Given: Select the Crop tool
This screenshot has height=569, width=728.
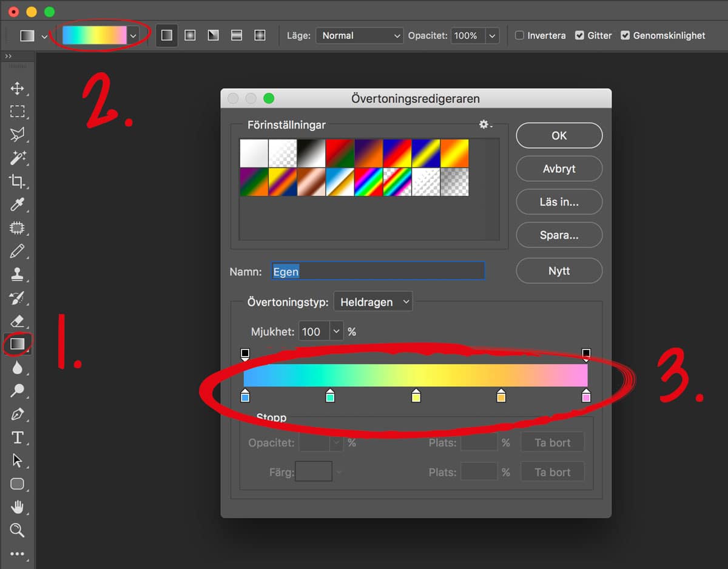Looking at the screenshot, I should pos(17,181).
